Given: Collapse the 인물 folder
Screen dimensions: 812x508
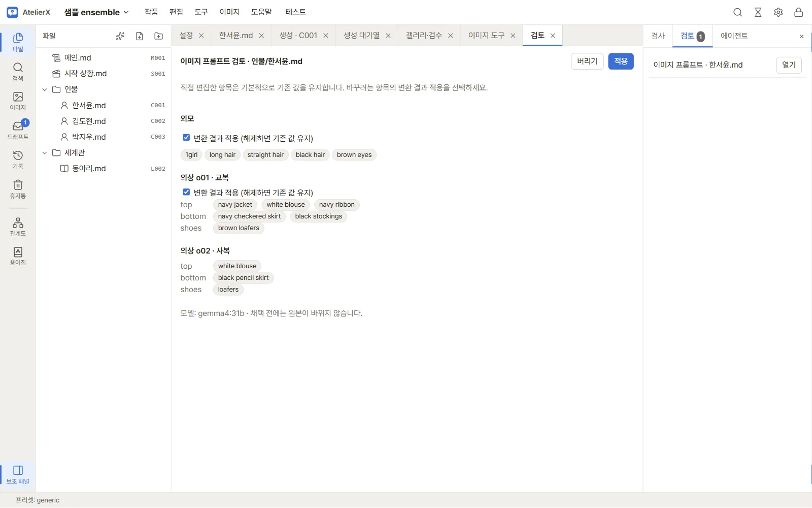Looking at the screenshot, I should pos(45,89).
